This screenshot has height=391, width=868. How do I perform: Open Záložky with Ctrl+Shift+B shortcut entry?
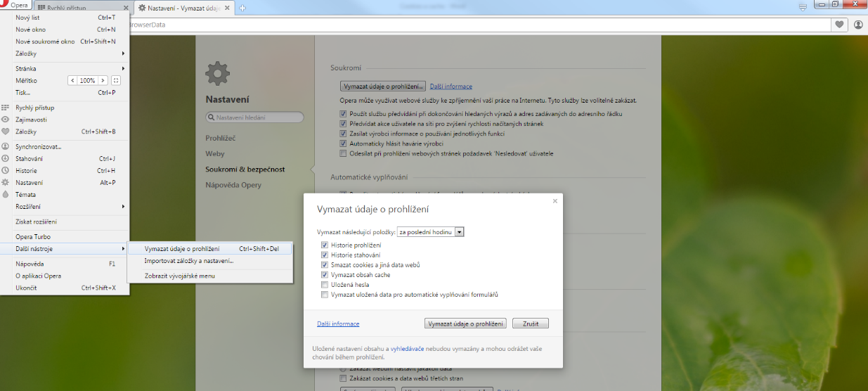(65, 132)
